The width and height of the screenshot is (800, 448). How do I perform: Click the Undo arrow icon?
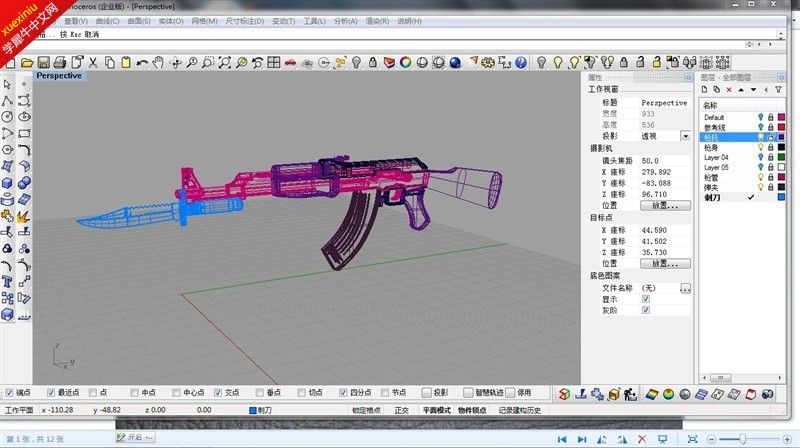click(x=142, y=63)
